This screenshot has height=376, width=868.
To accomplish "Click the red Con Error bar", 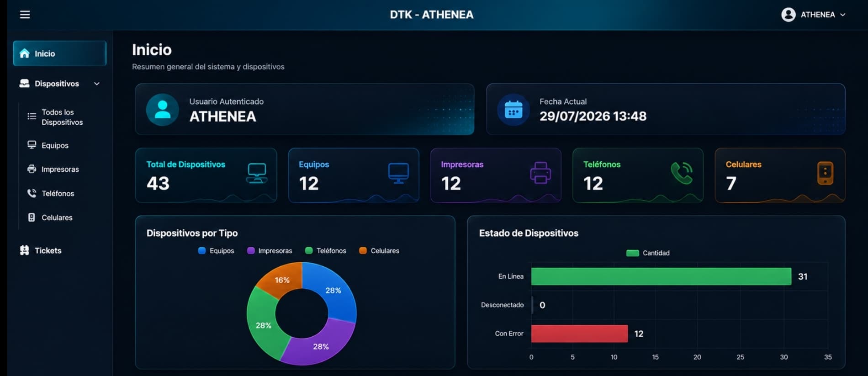I will coord(579,334).
